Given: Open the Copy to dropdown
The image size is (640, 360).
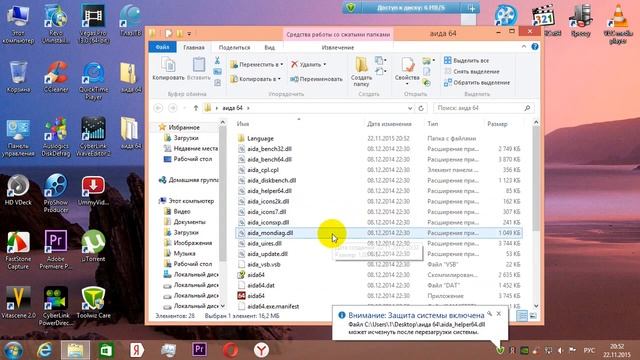Looking at the screenshot, I should [256, 79].
